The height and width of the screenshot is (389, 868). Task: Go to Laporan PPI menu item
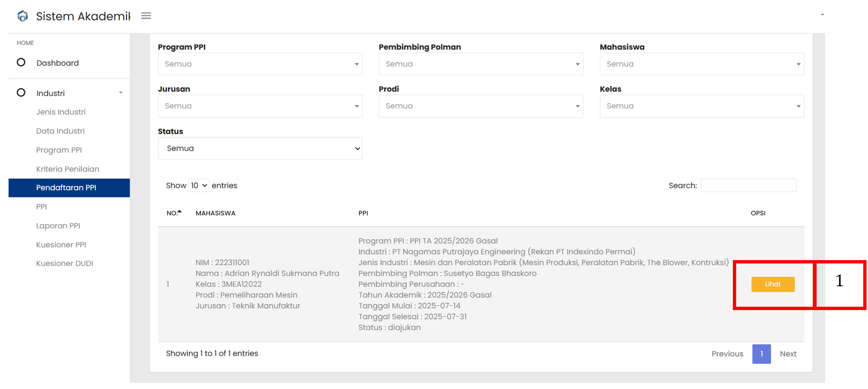point(58,225)
